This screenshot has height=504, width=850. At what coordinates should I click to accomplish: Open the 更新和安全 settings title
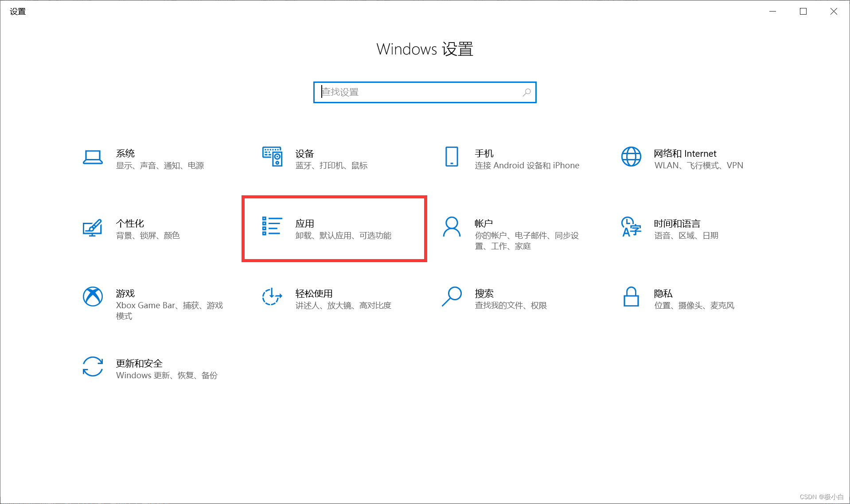click(139, 363)
